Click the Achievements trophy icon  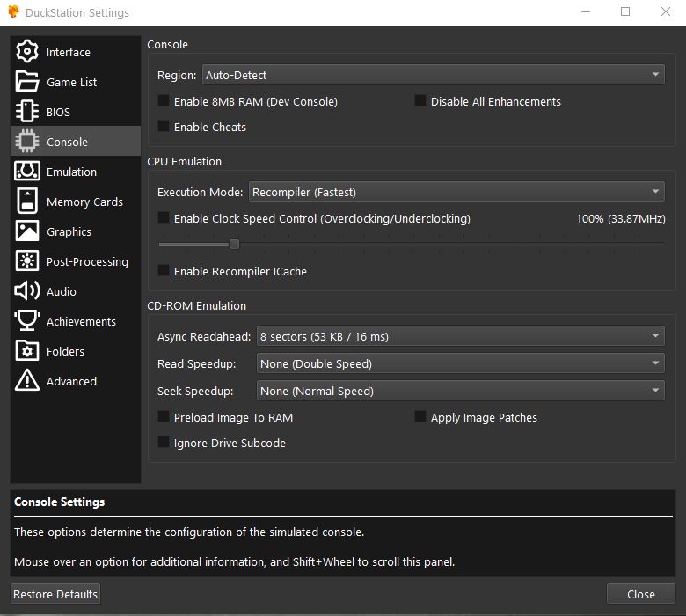[27, 320]
